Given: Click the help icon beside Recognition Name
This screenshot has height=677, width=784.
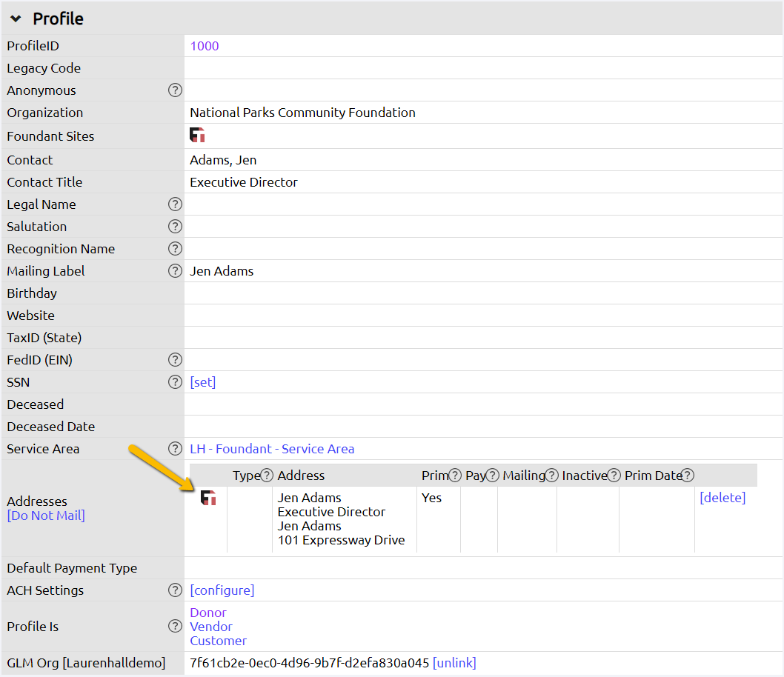Looking at the screenshot, I should pos(175,248).
